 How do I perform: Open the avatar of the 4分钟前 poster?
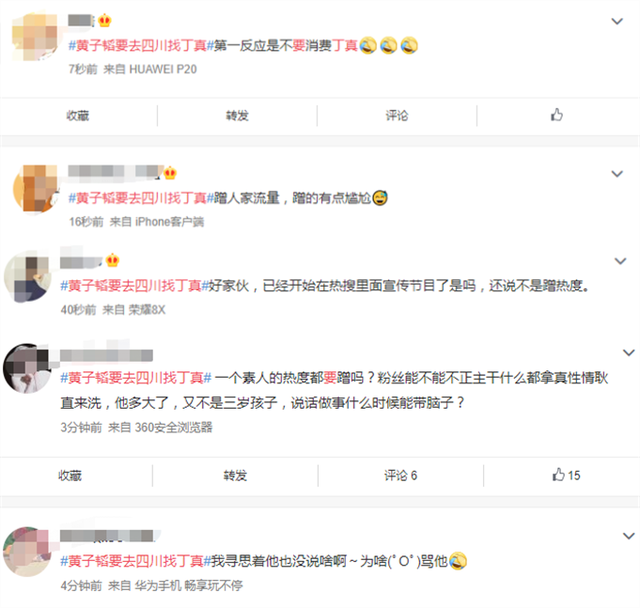[27, 551]
